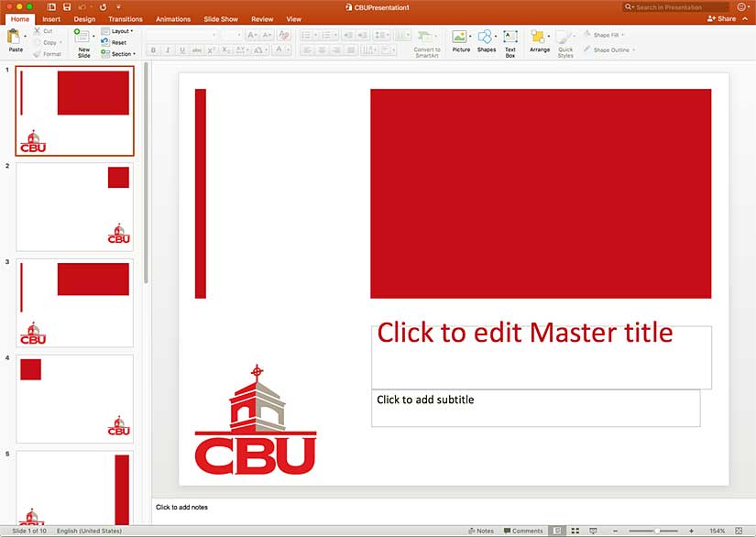Viewport: 756px width, 537px height.
Task: Toggle superscript formatting
Action: (211, 49)
